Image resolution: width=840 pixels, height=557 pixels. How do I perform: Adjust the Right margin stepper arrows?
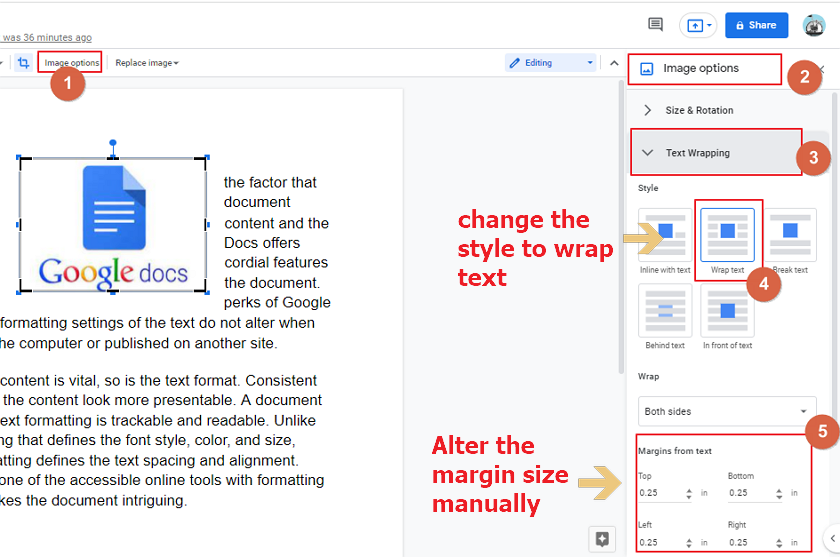tap(779, 543)
